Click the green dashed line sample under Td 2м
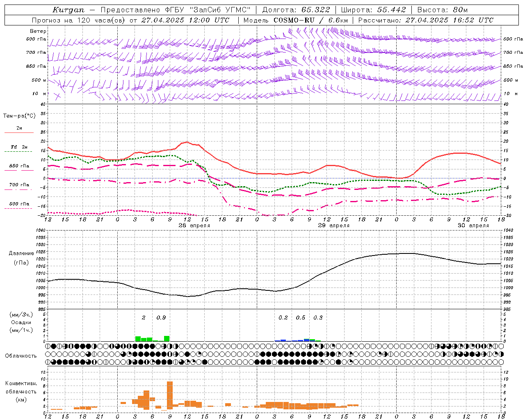Viewport: 525px width, 420px height. [x=18, y=152]
